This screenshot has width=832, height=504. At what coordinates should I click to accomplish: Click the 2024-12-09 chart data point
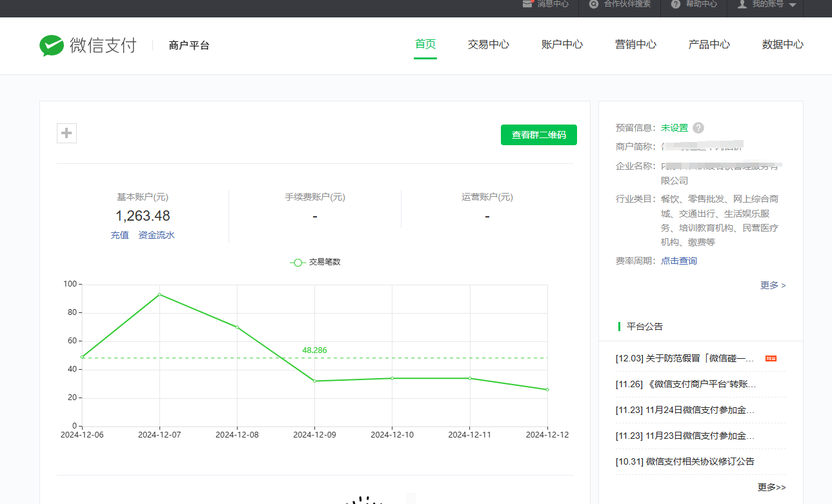(315, 381)
